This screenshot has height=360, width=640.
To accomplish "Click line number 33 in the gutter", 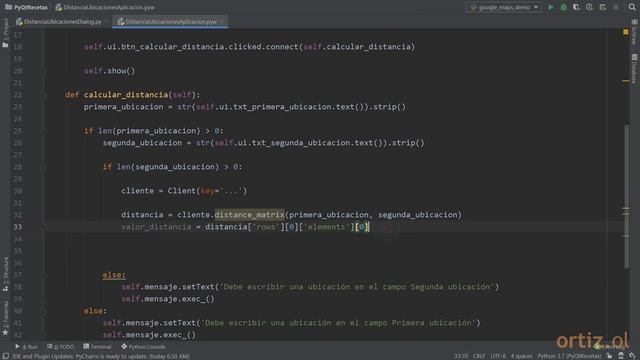I will tap(18, 227).
